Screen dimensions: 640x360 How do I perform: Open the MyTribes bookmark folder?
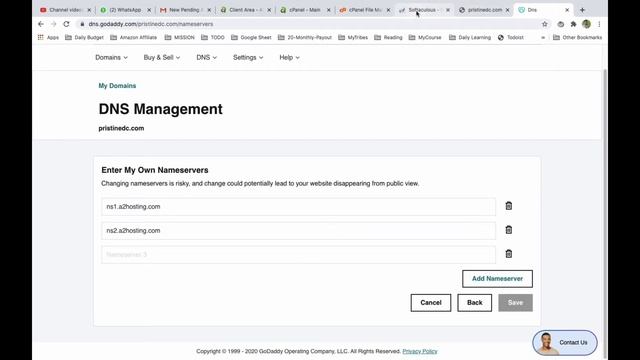point(353,37)
